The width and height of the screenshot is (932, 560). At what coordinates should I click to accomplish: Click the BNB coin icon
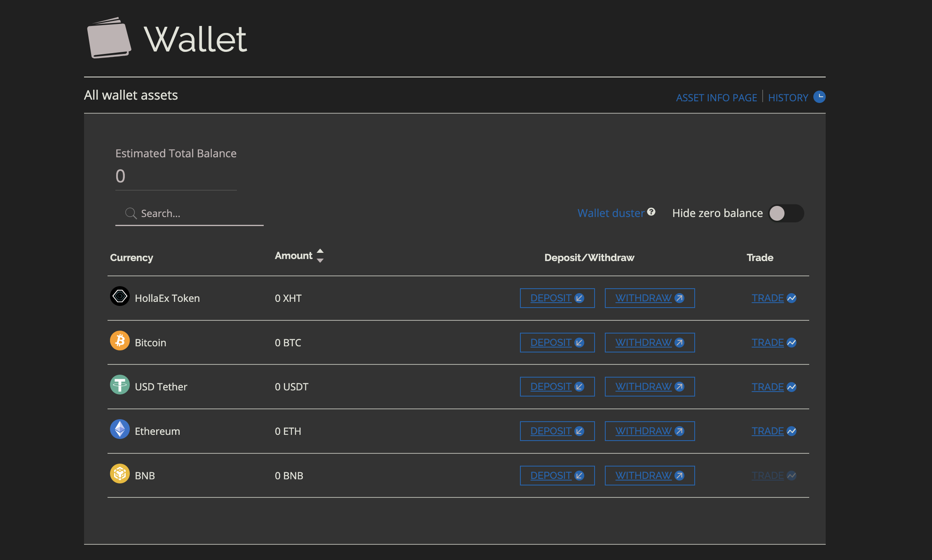pos(119,474)
